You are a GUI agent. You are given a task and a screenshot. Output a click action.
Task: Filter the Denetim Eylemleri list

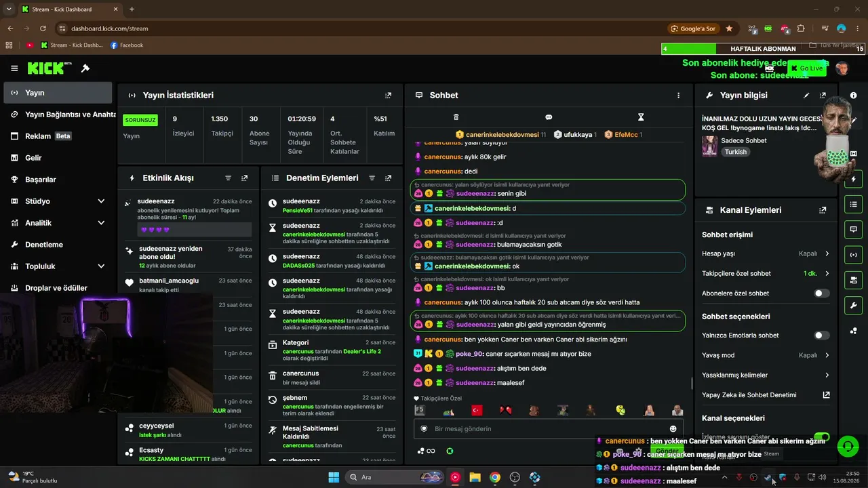(x=372, y=178)
